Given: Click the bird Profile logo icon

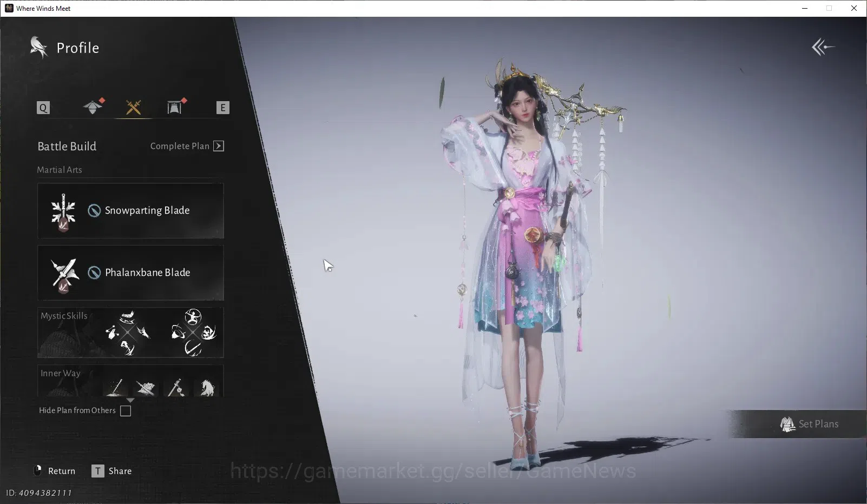Looking at the screenshot, I should (38, 48).
